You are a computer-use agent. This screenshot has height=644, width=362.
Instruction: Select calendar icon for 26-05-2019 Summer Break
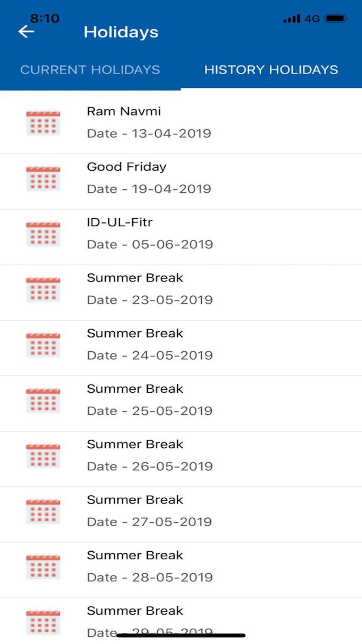pos(43,456)
